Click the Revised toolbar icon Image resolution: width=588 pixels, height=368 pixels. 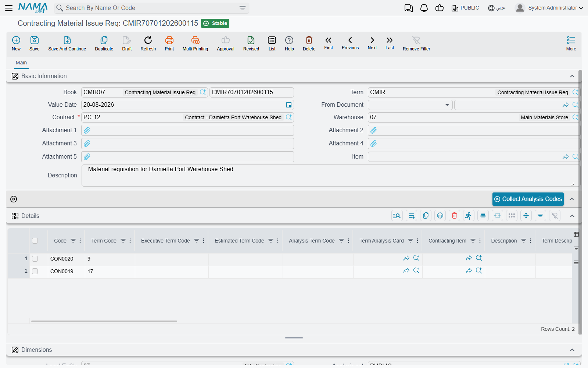click(251, 43)
